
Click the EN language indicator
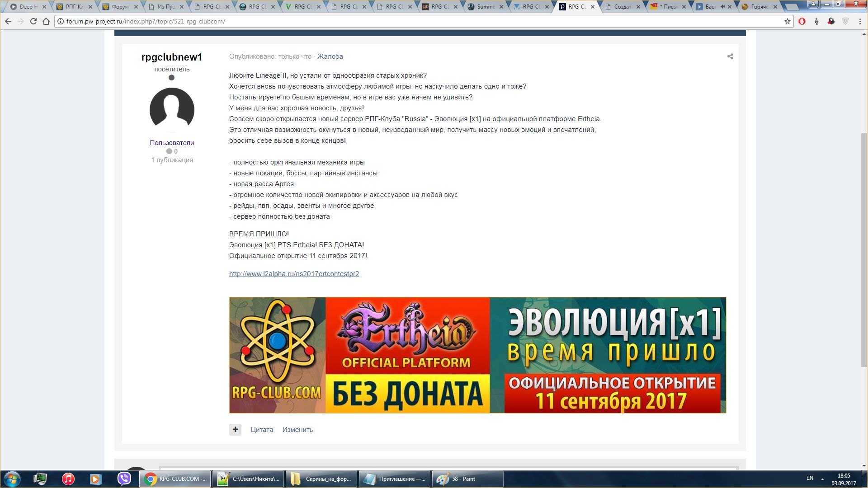(810, 478)
